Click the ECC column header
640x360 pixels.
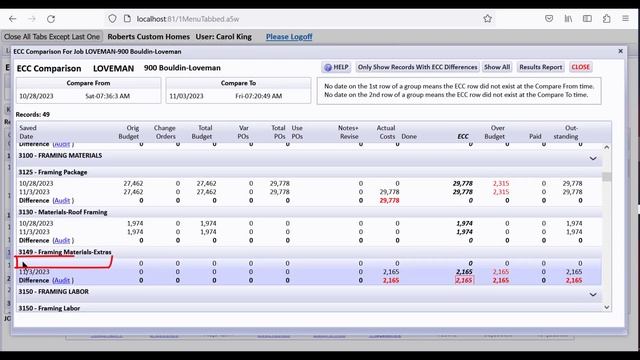click(x=463, y=136)
